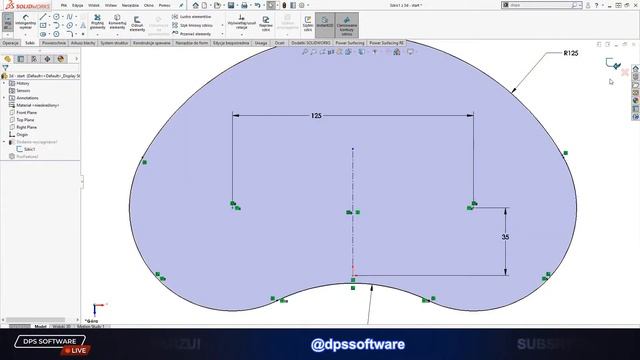Open the Trim Entities dropdown arrow
640x360 pixels.
97,35
